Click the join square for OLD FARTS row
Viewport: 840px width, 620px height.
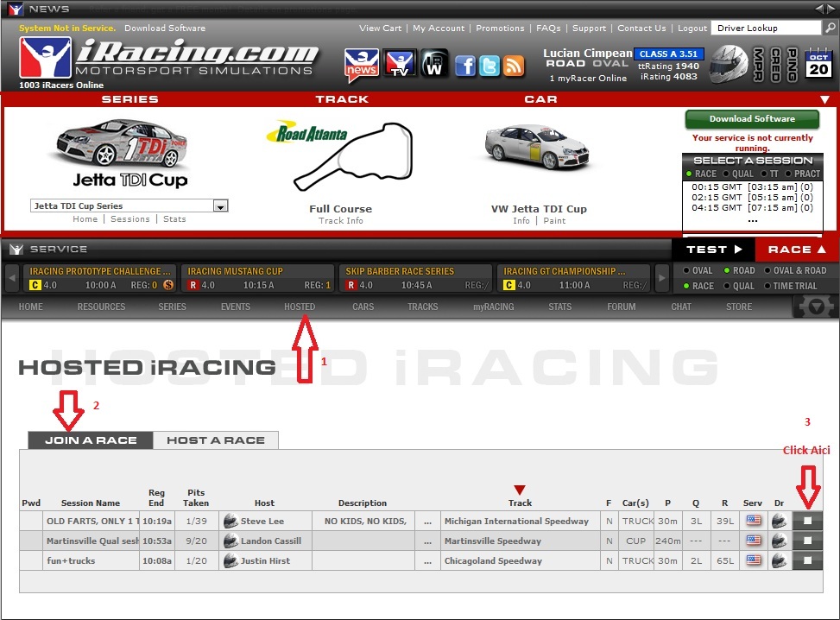point(807,521)
